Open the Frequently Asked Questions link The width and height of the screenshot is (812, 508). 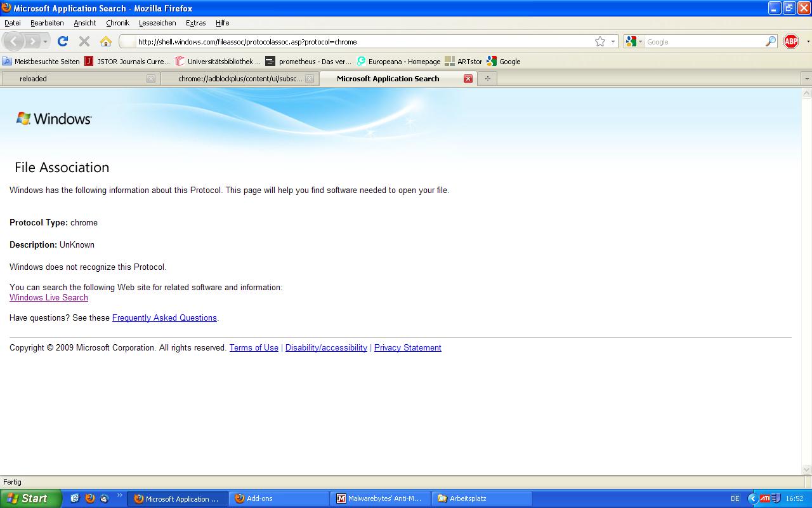pos(164,318)
